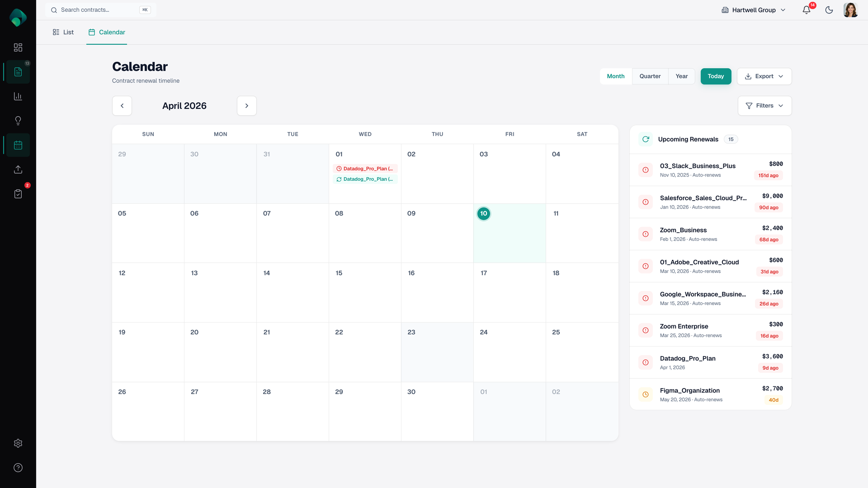
Task: Open the Export dropdown
Action: [x=764, y=76]
